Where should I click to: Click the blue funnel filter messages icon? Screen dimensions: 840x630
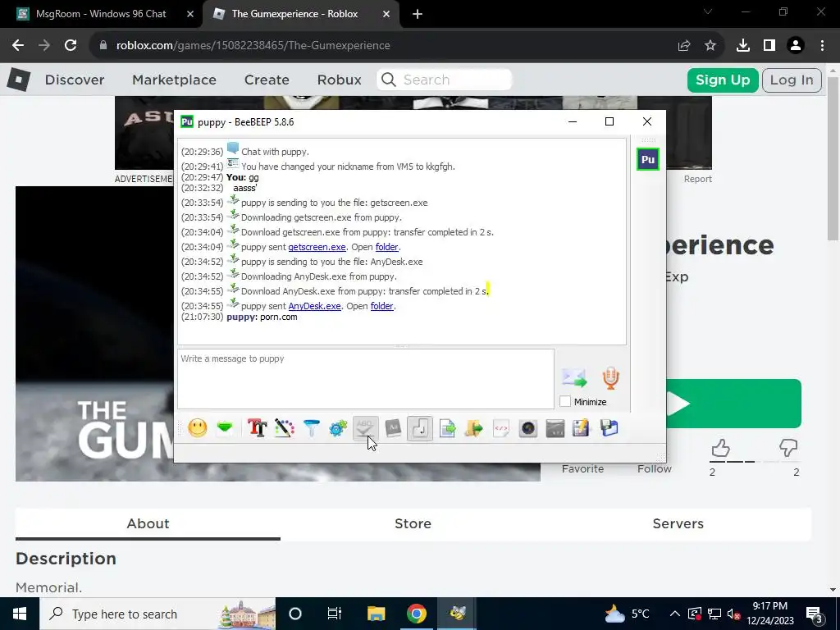[311, 428]
